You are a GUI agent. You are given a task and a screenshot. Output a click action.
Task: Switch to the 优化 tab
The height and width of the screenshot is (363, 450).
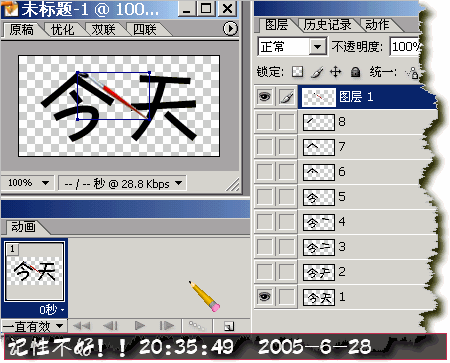tap(62, 30)
